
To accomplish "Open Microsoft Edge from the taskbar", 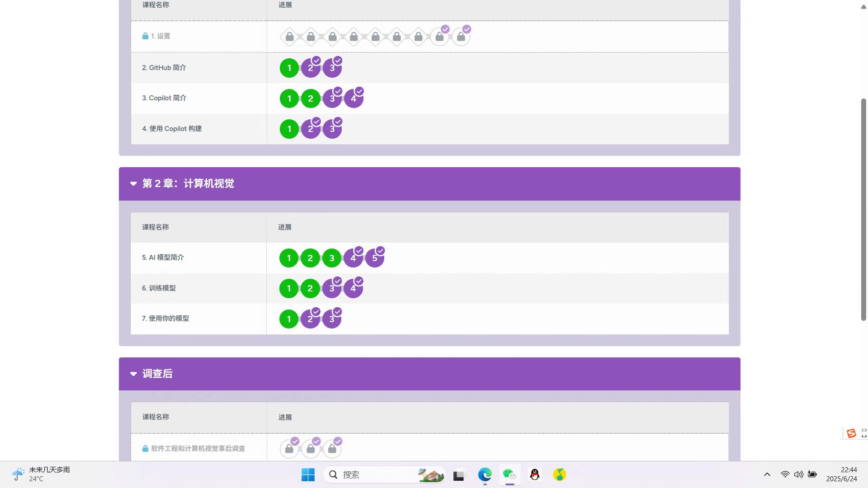I will [485, 475].
